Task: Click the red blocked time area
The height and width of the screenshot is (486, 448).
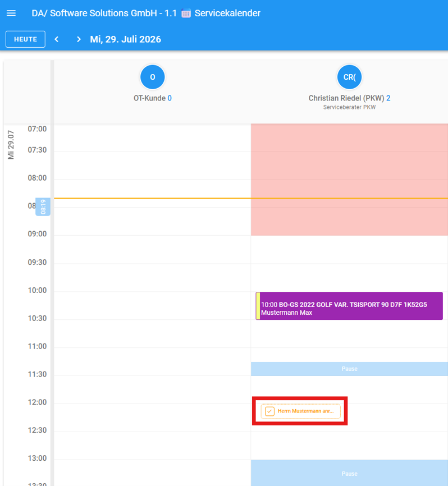Action: coord(349,180)
